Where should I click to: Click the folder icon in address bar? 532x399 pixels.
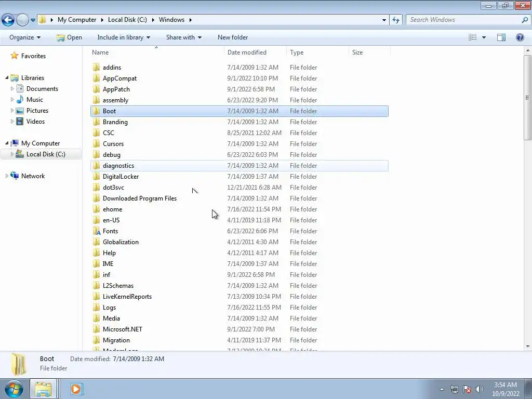[x=42, y=20]
